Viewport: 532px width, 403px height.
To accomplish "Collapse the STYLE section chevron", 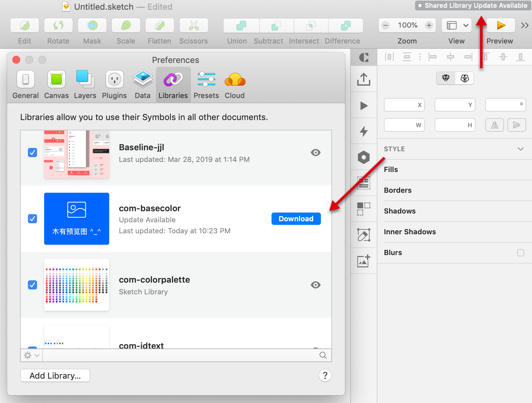I will pyautogui.click(x=520, y=149).
